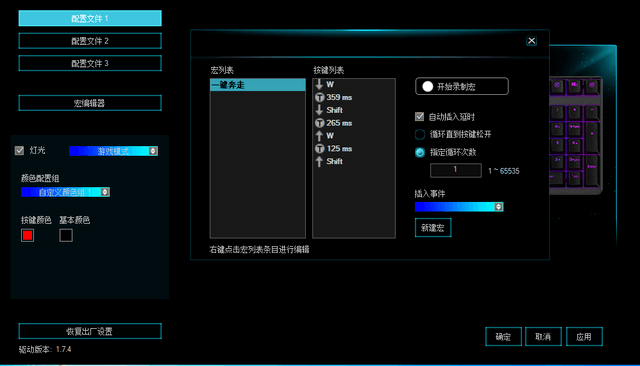This screenshot has width=640, height=366.
Task: Expand the 自定义颜色组 1 dropdown
Action: coord(65,192)
